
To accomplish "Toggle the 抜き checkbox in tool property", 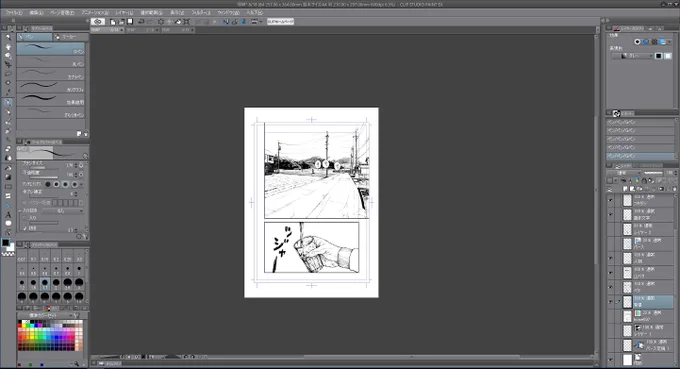I will tap(26, 228).
